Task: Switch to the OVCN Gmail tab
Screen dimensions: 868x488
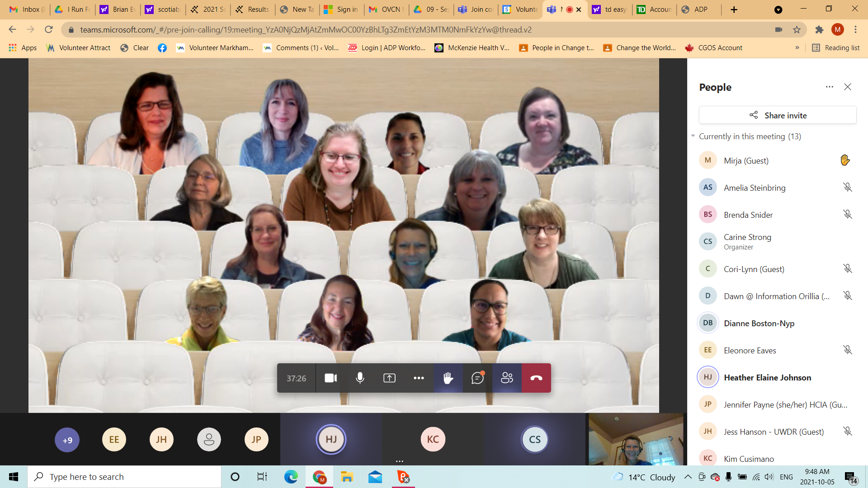Action: pyautogui.click(x=386, y=9)
